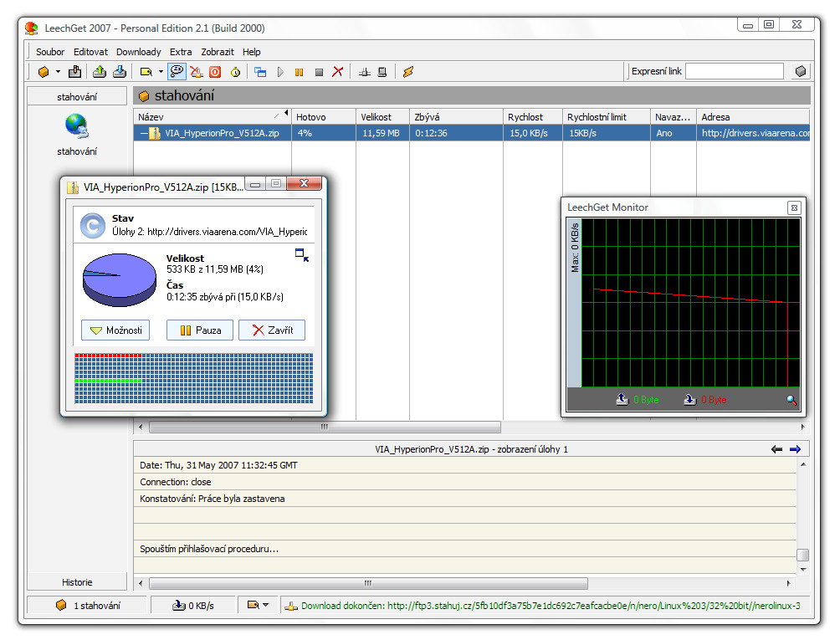Click the network connect toolbar icon

coord(365,72)
